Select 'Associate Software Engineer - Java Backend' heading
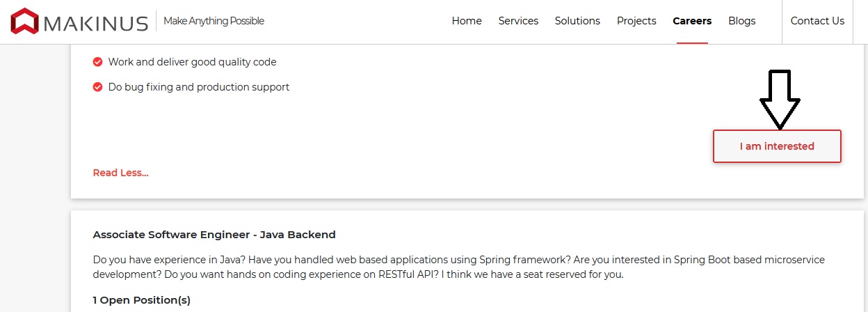This screenshot has width=868, height=312. (x=214, y=235)
